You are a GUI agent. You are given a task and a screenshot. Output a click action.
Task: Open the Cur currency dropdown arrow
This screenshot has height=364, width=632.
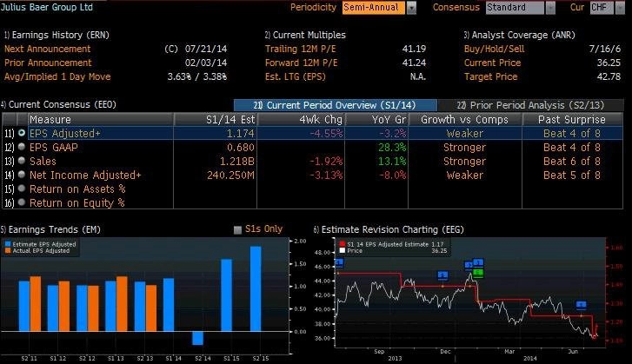(620, 8)
